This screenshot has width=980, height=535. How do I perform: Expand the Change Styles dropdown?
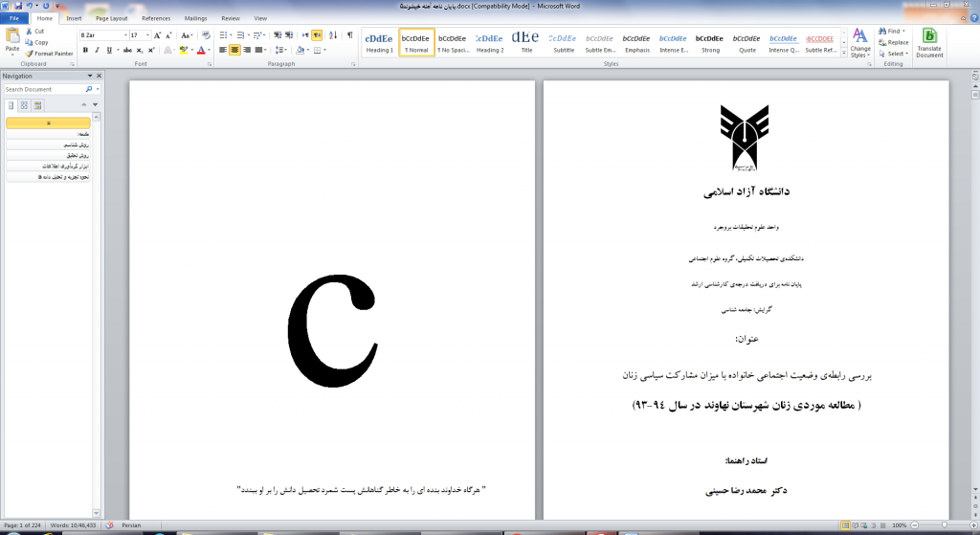(860, 43)
